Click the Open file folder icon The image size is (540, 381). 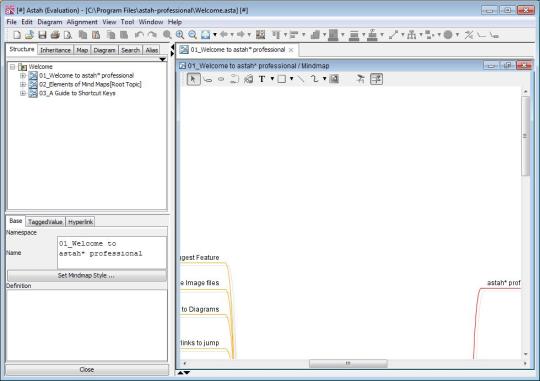29,35
